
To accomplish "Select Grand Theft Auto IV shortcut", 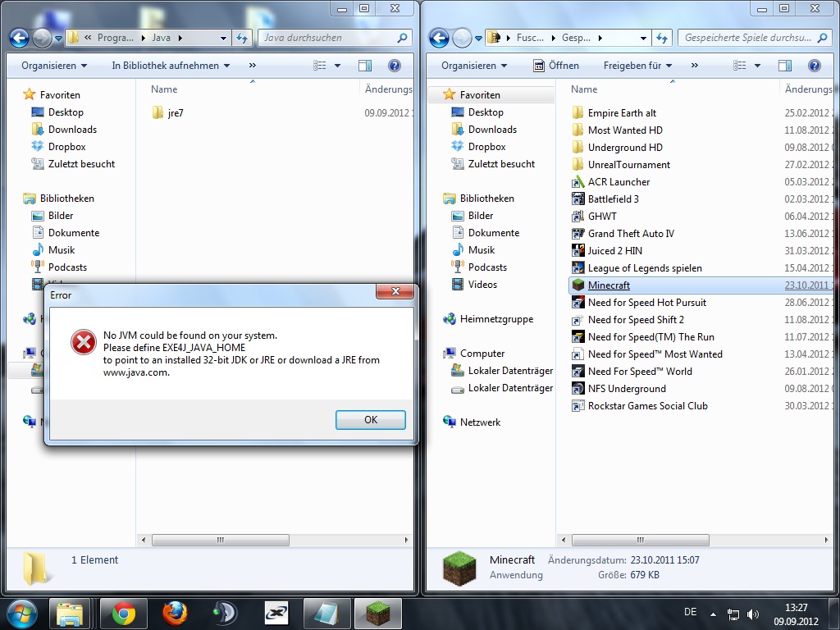I will click(630, 234).
